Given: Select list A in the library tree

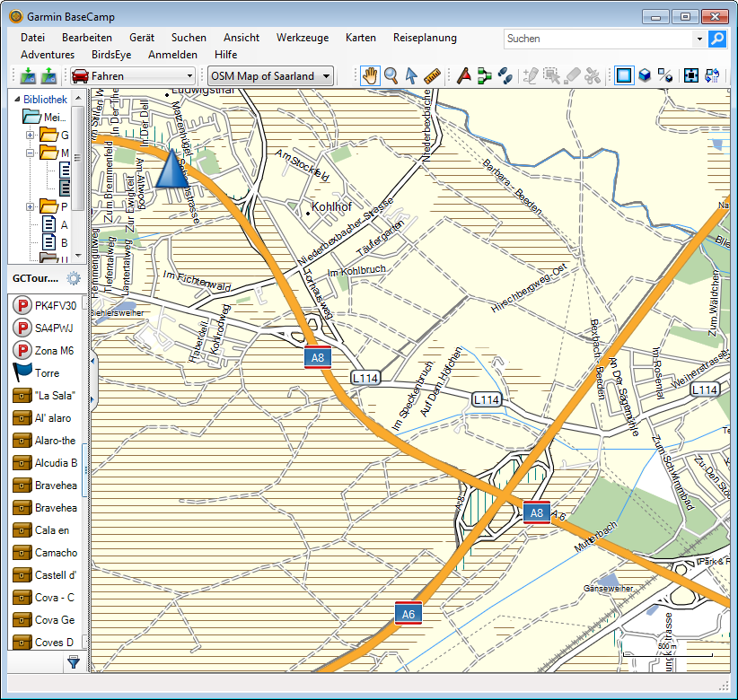Looking at the screenshot, I should tap(55, 224).
